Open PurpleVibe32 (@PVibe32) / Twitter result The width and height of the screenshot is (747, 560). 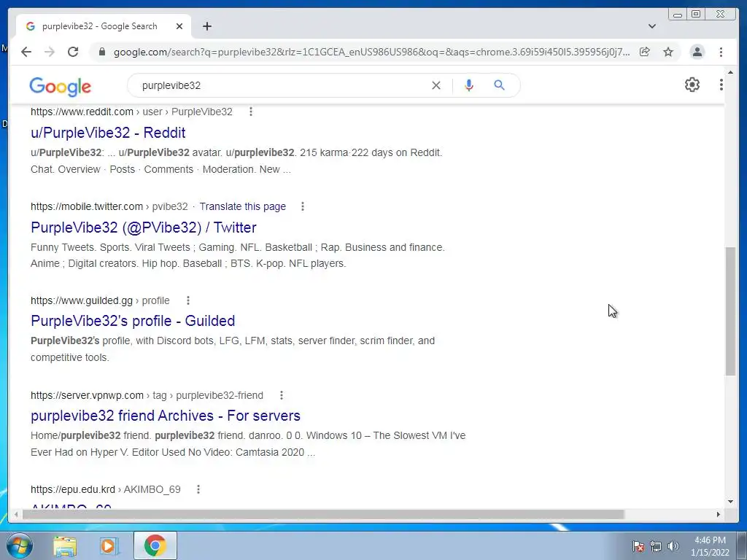(x=144, y=227)
